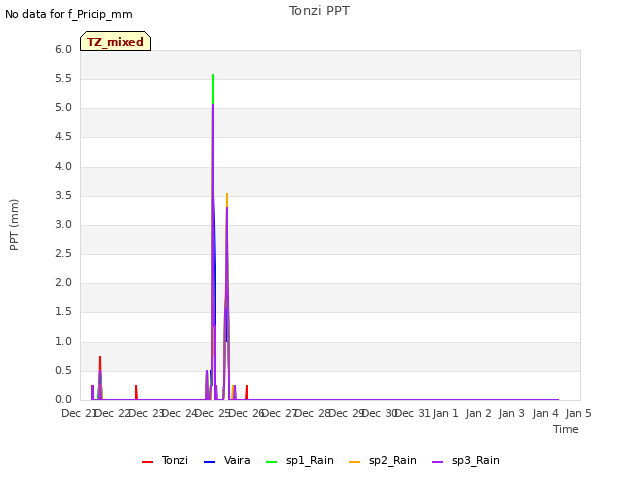Click the Jan 1 x-axis label
The width and height of the screenshot is (640, 480).
[x=445, y=413]
